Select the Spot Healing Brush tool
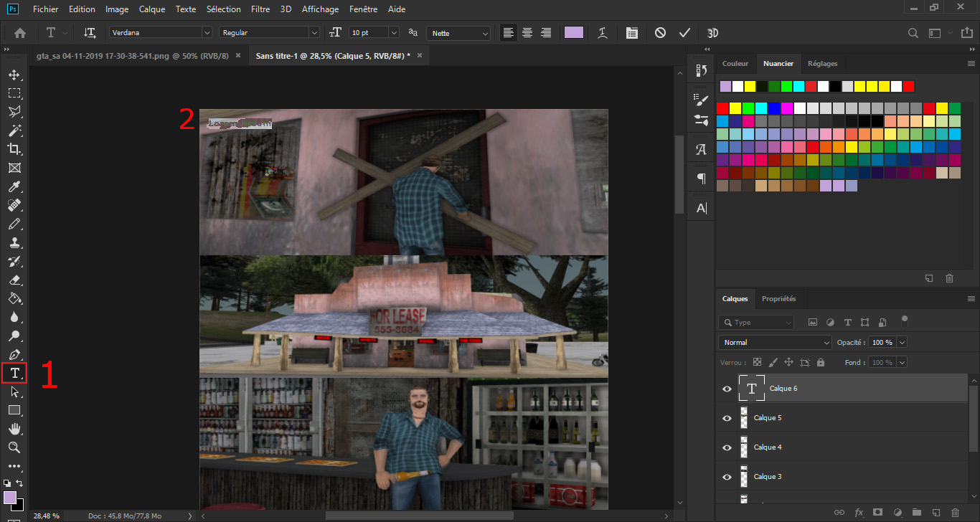 (x=14, y=205)
